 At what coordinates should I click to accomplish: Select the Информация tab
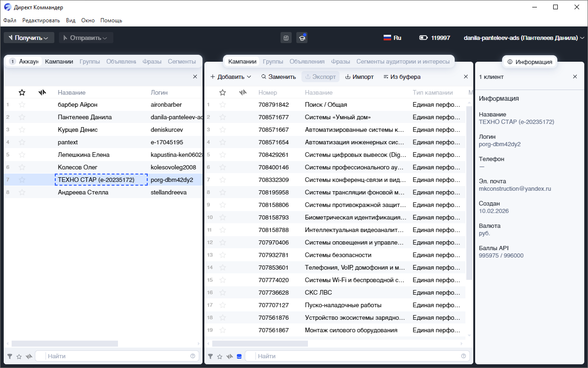coord(530,62)
